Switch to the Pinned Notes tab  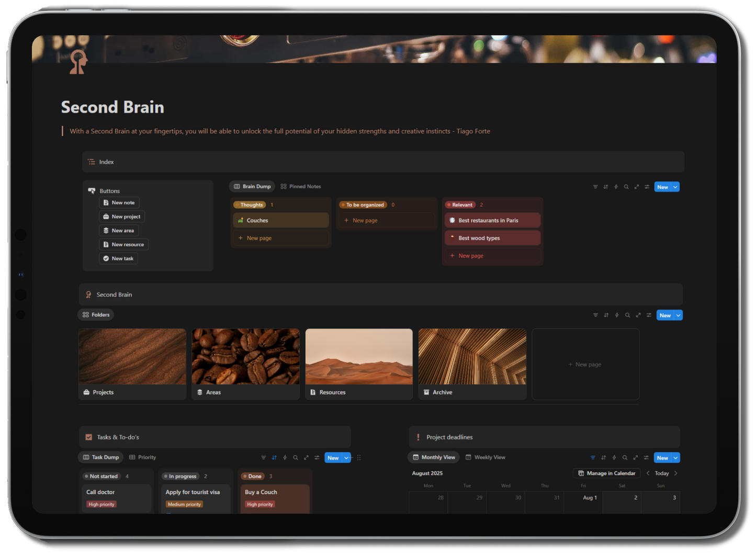(x=301, y=187)
